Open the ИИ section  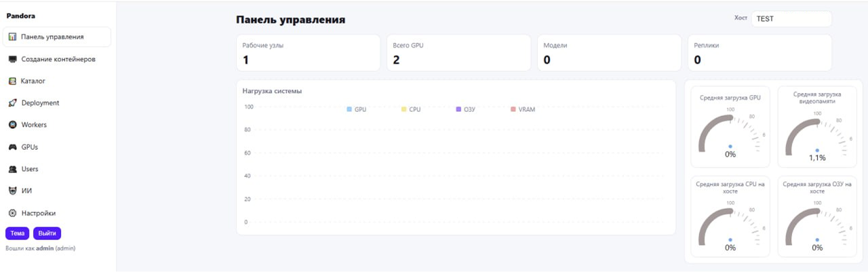pyautogui.click(x=57, y=191)
